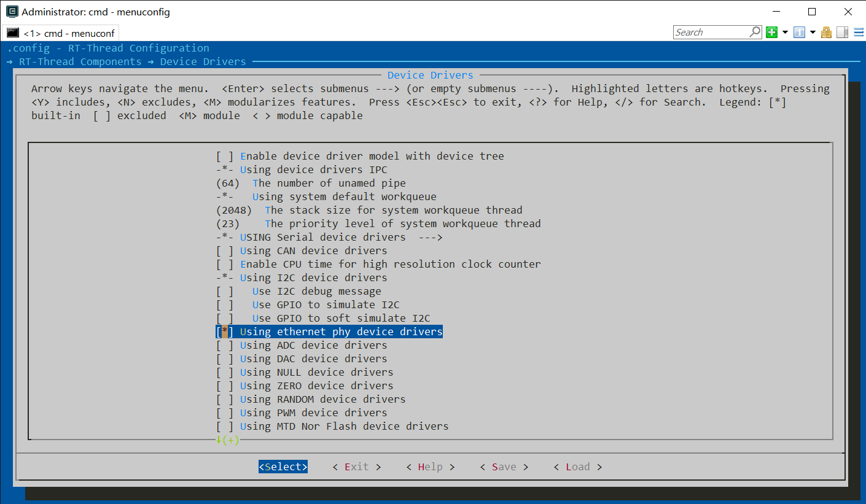Open the hamburger settings menu icon
Screen dimensions: 866x504
858,33
